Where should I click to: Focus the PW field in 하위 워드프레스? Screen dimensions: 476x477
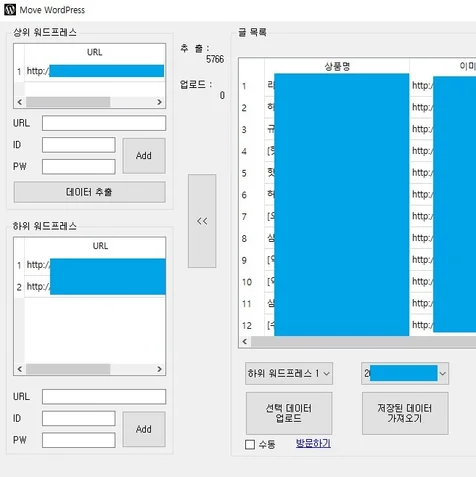click(x=79, y=440)
